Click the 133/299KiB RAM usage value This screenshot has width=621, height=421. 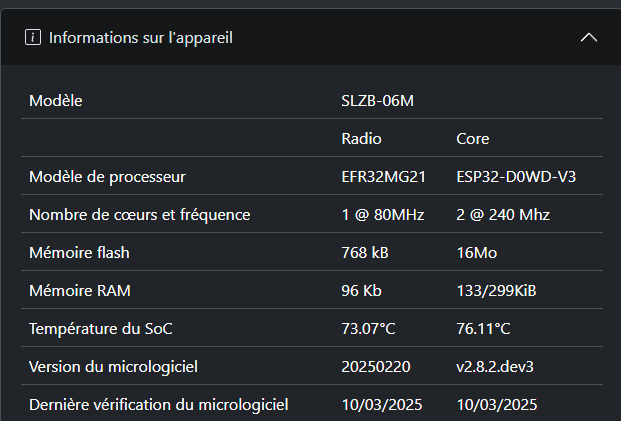point(496,291)
